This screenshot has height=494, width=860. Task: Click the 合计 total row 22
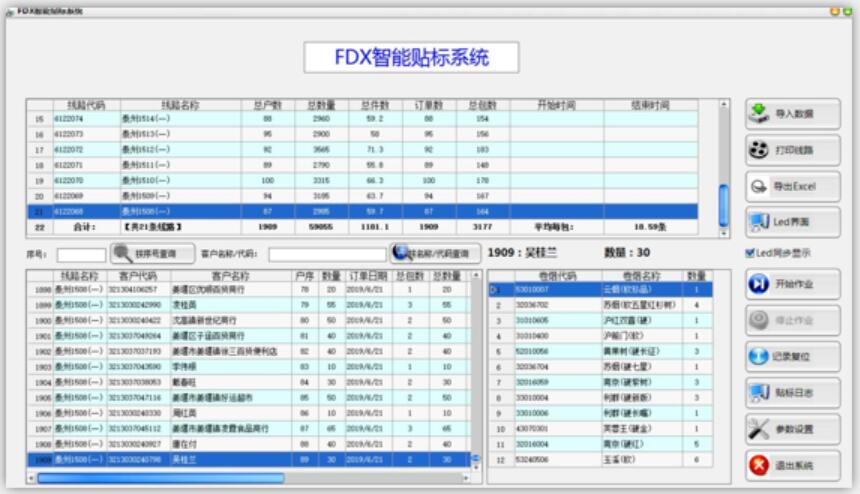click(x=363, y=226)
